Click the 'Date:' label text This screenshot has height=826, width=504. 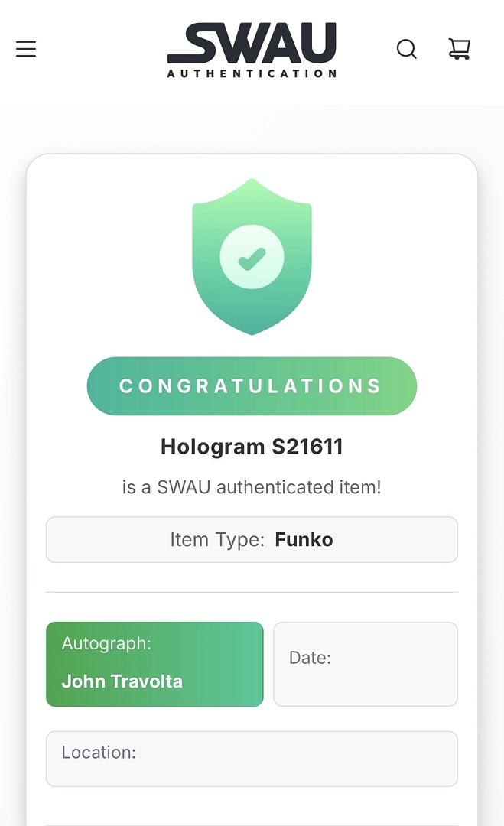310,658
